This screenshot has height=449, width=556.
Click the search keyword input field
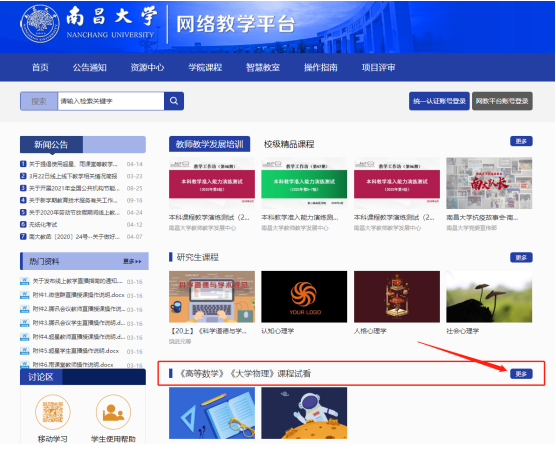111,101
